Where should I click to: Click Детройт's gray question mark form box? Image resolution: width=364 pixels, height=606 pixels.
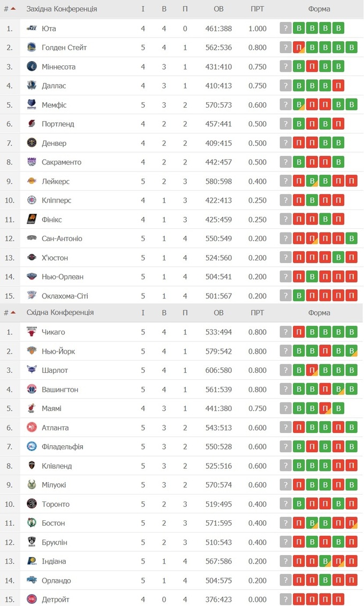[286, 600]
